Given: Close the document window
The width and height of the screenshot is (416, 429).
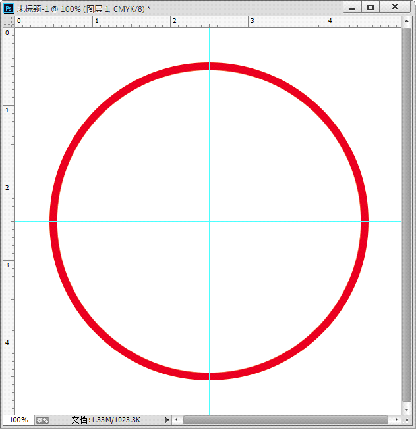Looking at the screenshot, I should coord(395,7).
